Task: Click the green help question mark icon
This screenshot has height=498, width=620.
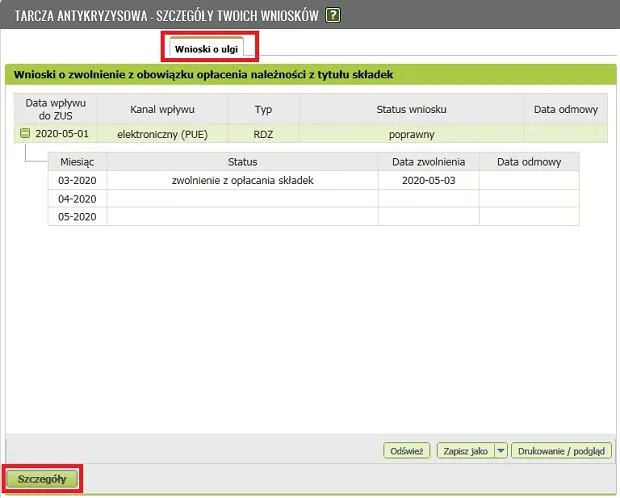Action: click(333, 15)
